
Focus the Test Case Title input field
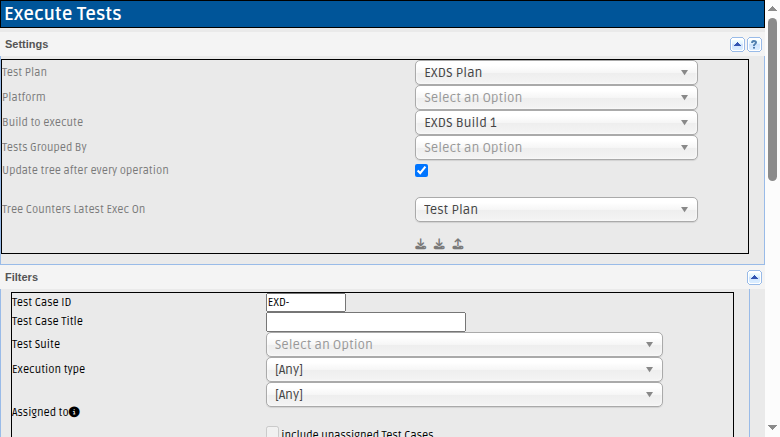(366, 322)
